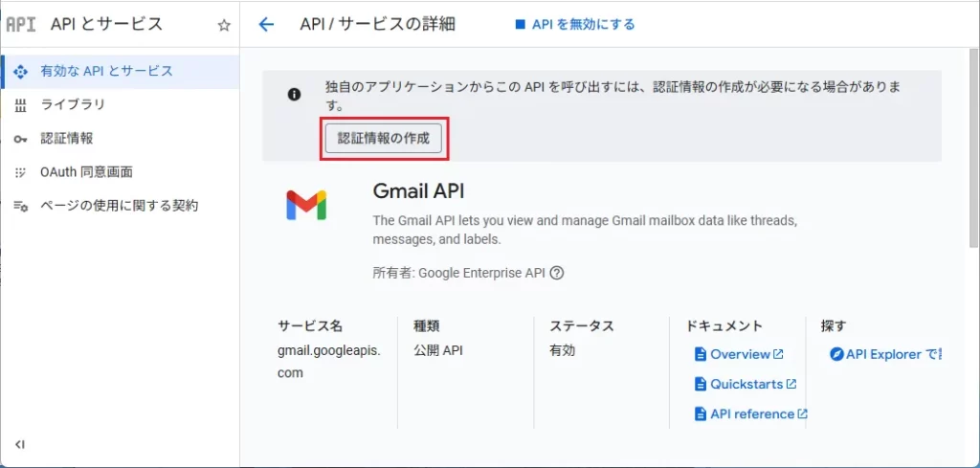Open the ライブラリ menu item
Viewport: 980px width, 468px height.
click(x=120, y=105)
